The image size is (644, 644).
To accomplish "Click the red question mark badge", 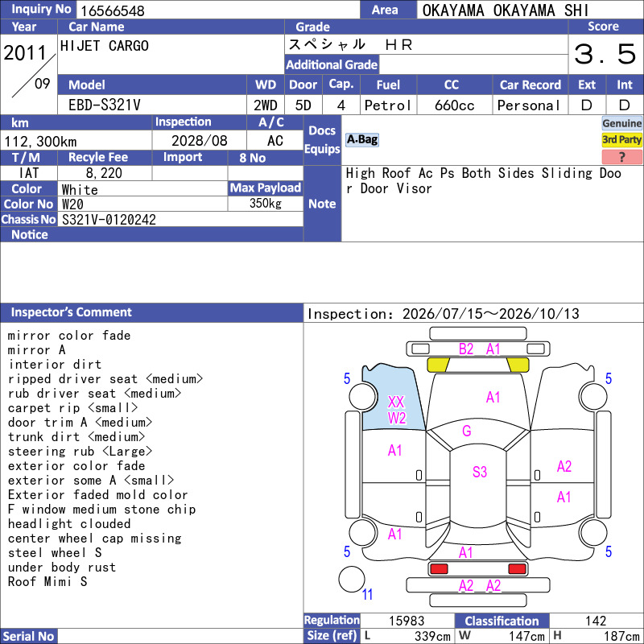I will click(x=621, y=156).
